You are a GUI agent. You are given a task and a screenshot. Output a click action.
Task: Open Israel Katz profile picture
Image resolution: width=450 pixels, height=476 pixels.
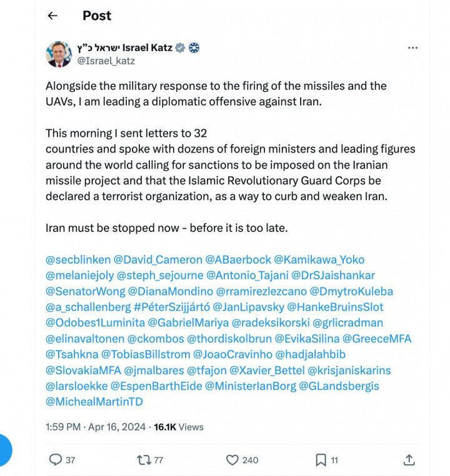point(59,54)
